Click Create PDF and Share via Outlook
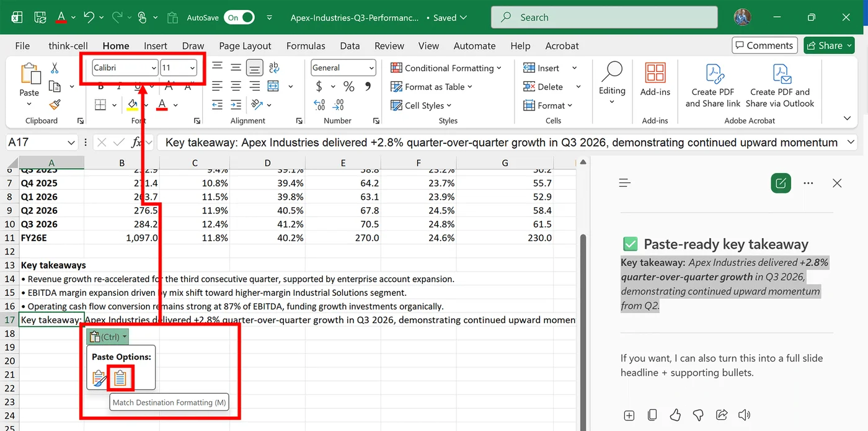Screen dimensions: 868x431 pyautogui.click(x=780, y=86)
